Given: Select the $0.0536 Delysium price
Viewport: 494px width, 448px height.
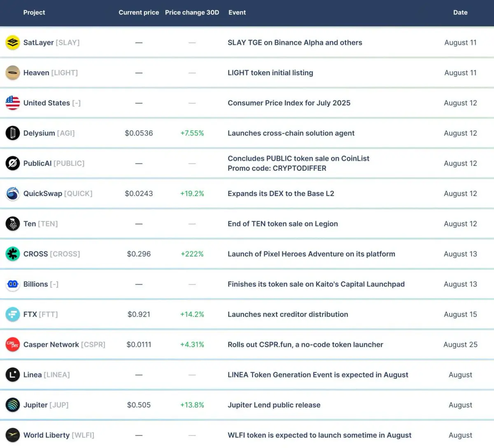Looking at the screenshot, I should [x=139, y=133].
